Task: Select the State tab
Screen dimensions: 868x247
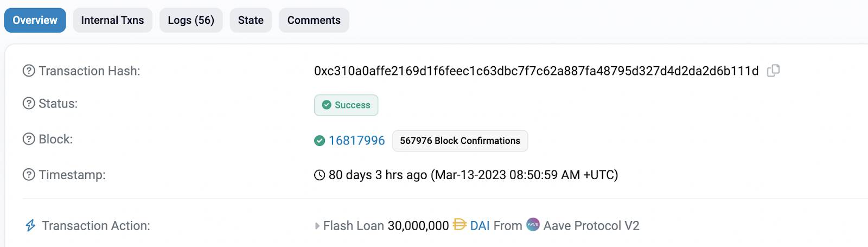Action: pos(251,20)
